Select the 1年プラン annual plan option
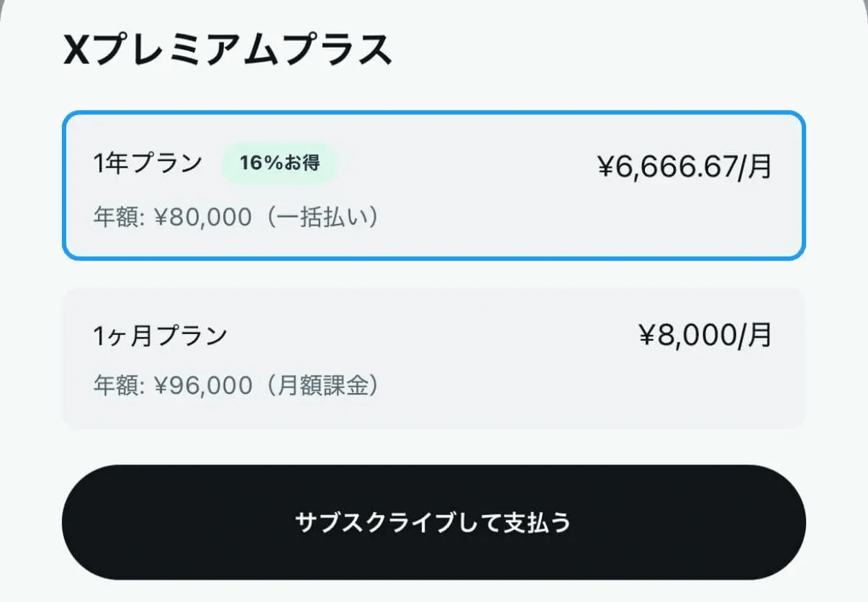Image resolution: width=868 pixels, height=602 pixels. 433,186
